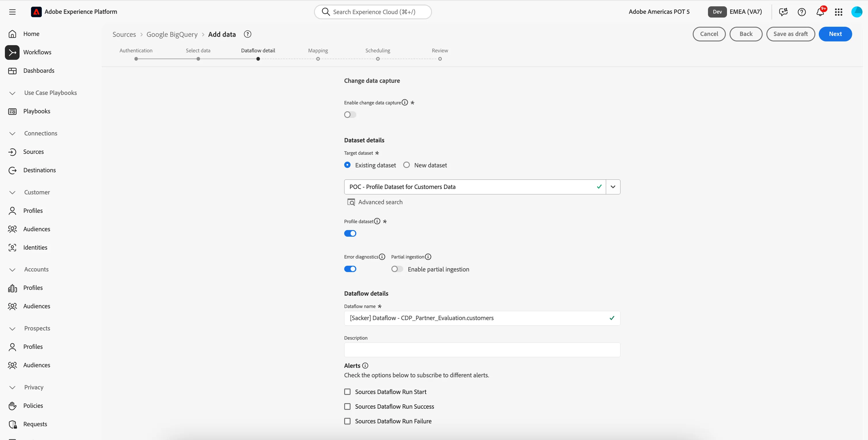Open the app switcher grid
The height and width of the screenshot is (440, 868).
838,12
